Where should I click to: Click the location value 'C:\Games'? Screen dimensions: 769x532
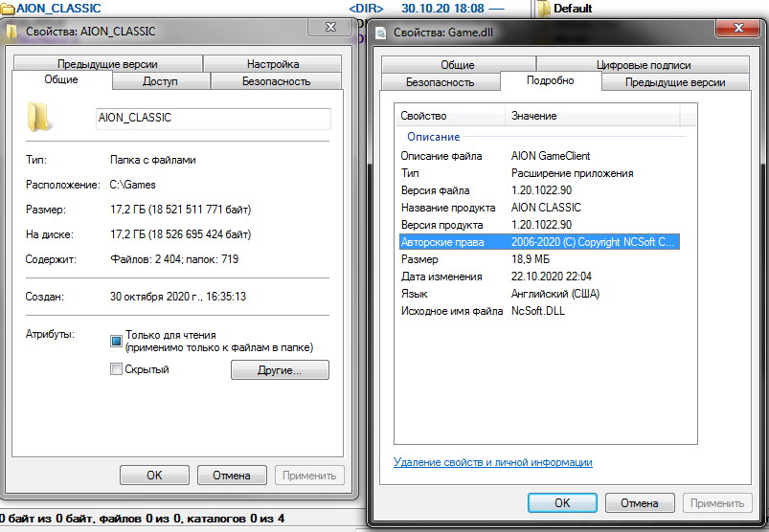(x=132, y=185)
